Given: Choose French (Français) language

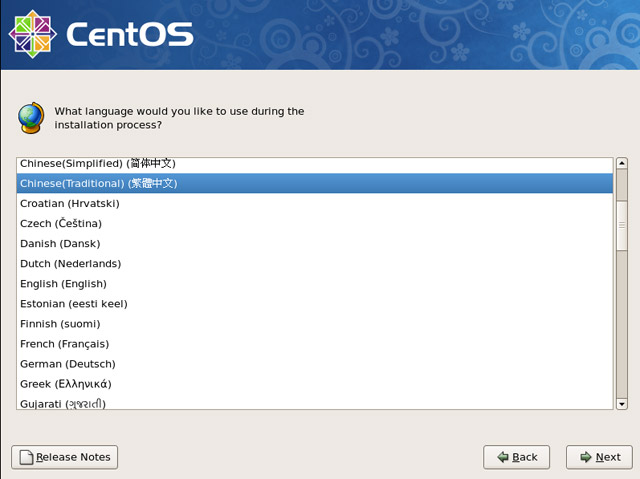Looking at the screenshot, I should click(315, 344).
